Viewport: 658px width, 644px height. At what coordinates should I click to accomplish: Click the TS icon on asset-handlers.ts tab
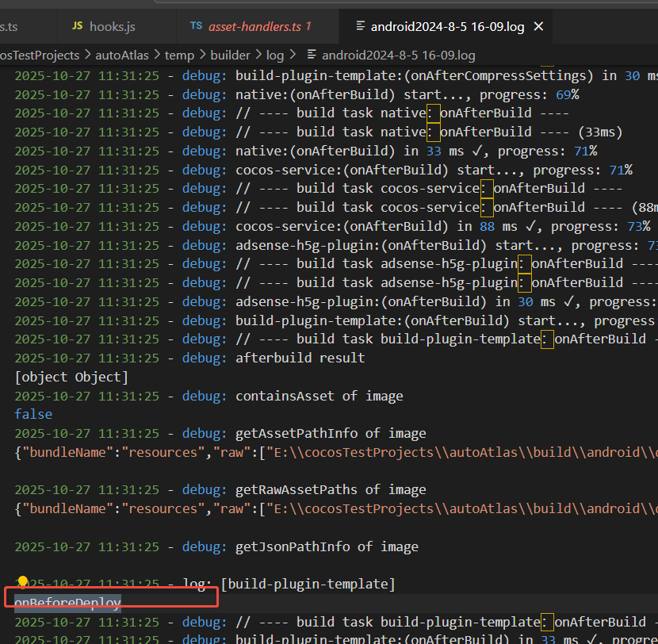click(x=196, y=26)
